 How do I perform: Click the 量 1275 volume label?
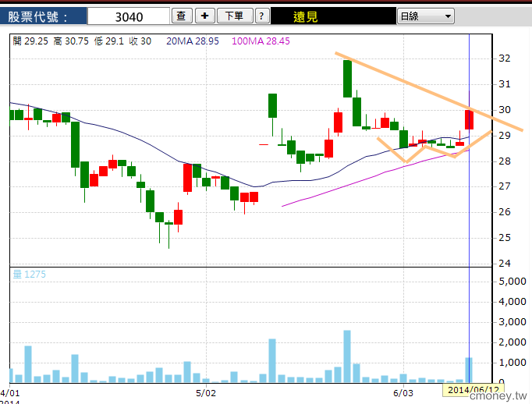click(x=30, y=273)
